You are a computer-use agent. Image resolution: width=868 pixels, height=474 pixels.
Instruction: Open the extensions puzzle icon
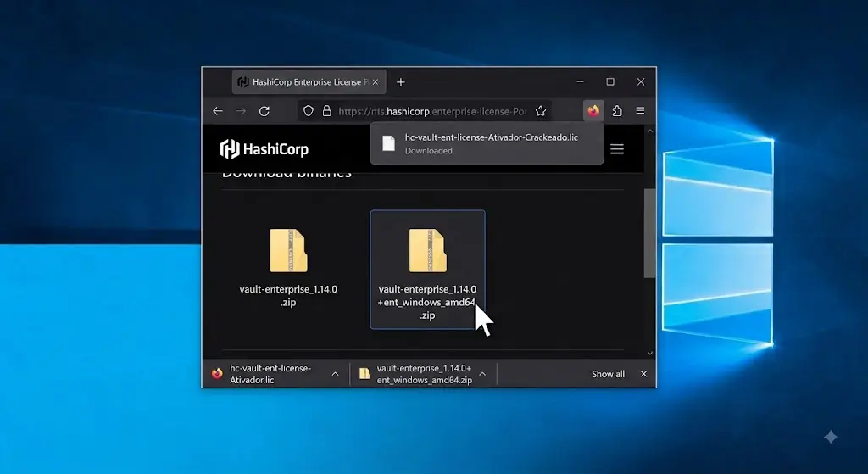point(617,111)
